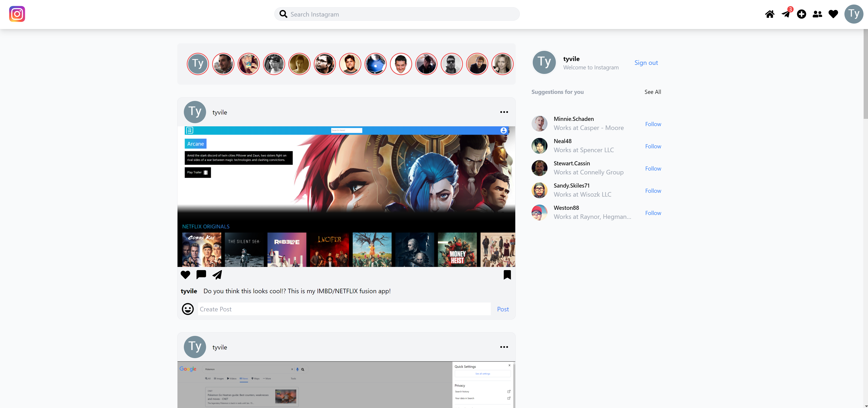The width and height of the screenshot is (868, 408).
Task: Open profile avatar menu in top right
Action: (x=853, y=14)
